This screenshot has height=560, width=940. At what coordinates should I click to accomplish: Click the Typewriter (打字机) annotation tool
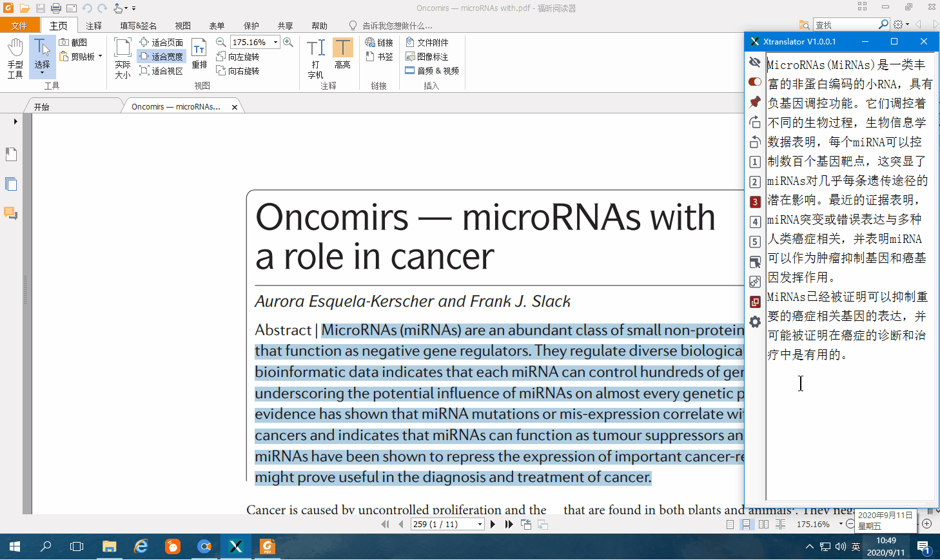[x=315, y=57]
